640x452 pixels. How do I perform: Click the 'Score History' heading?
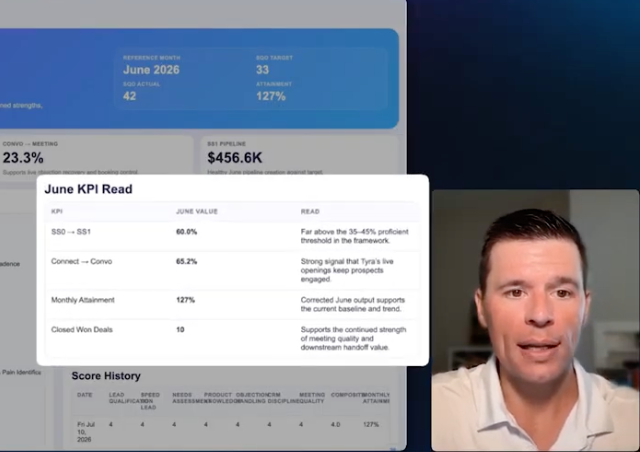coord(106,376)
